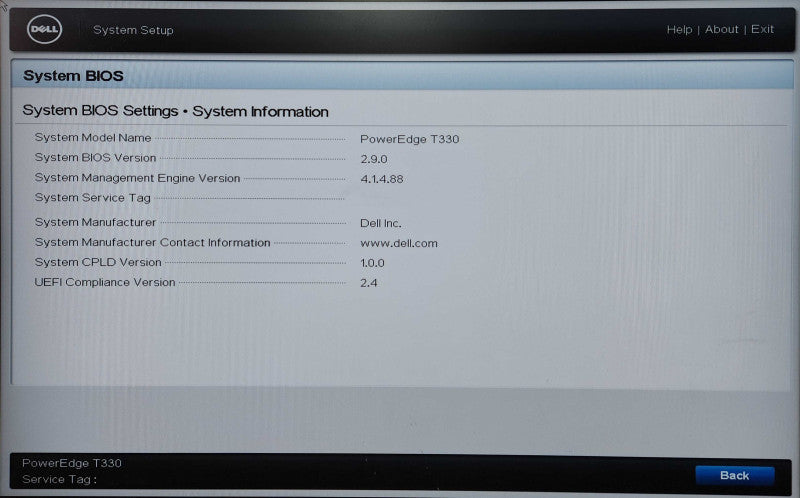Select the System BIOS Version label
The height and width of the screenshot is (498, 800).
95,158
